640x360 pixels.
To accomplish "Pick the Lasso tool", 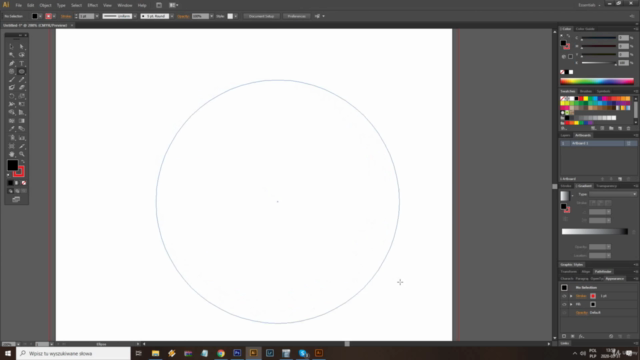I will pos(22,55).
